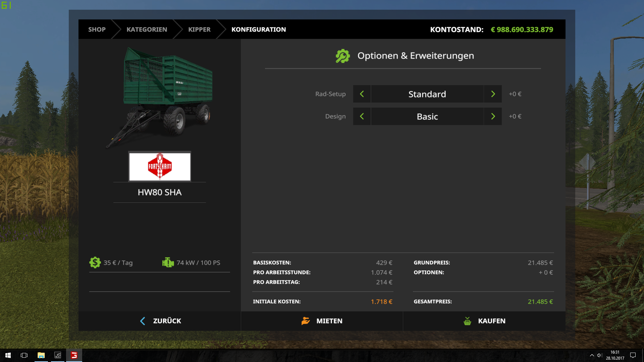Click the orange hand rent icon
Screen dimensions: 644x362
click(x=306, y=321)
